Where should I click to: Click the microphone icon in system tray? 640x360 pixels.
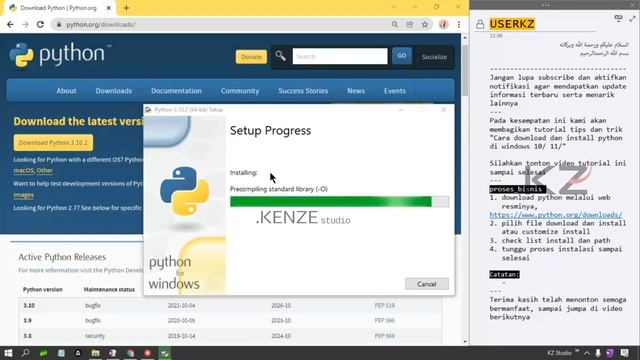598,353
